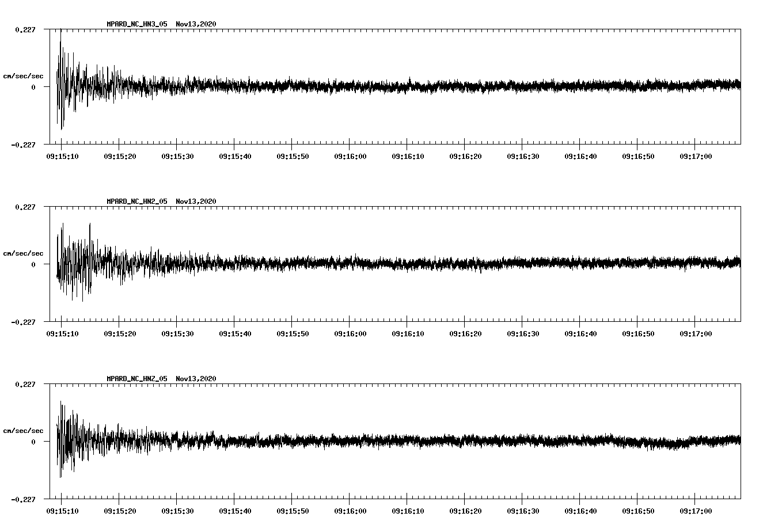Click the Nov13,2020 date on the bottom plot
Screen dimensions: 782x532
click(x=196, y=379)
